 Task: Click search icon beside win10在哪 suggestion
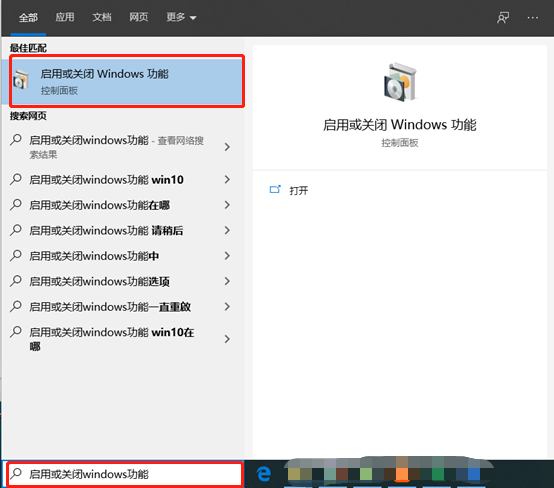pyautogui.click(x=16, y=332)
